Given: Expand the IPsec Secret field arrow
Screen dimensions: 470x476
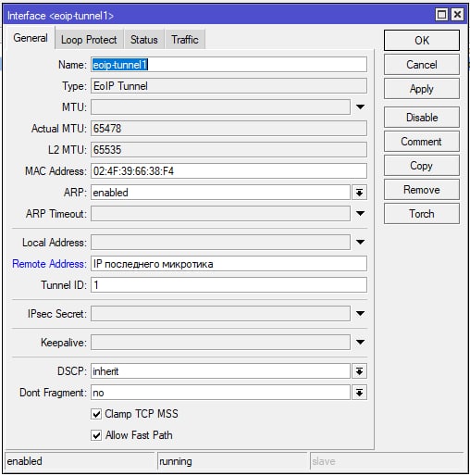Looking at the screenshot, I should pyautogui.click(x=360, y=313).
